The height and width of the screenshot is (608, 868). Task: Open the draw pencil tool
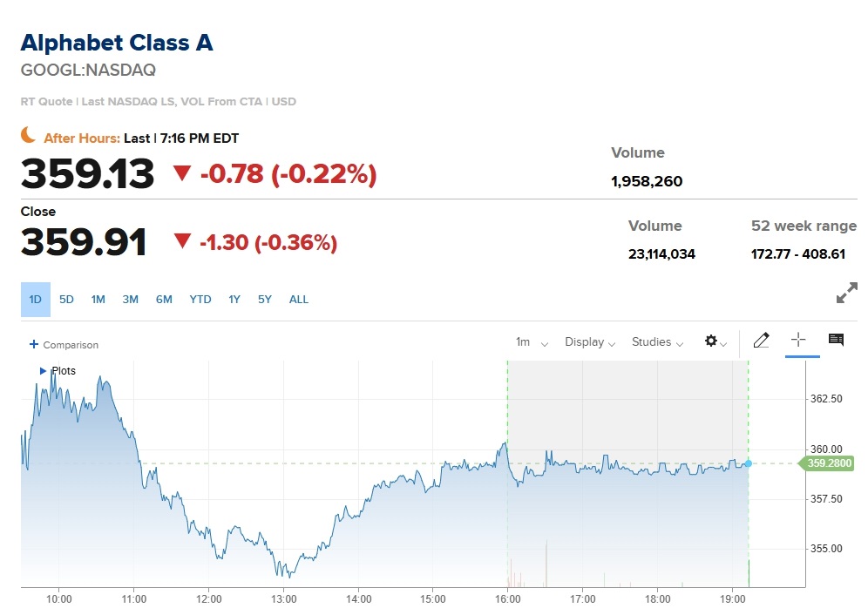click(761, 341)
